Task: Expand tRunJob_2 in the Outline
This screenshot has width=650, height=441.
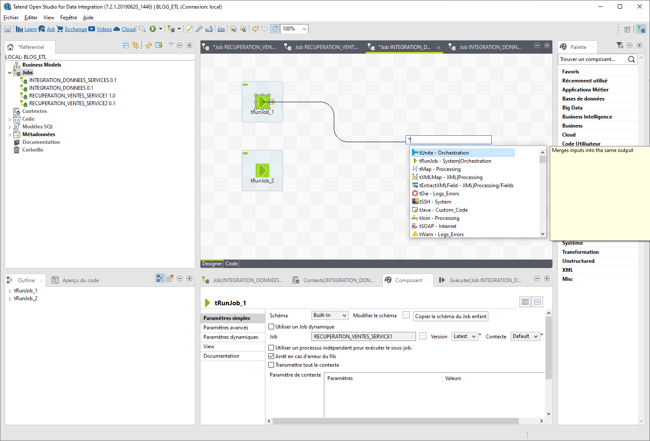Action: coord(10,298)
